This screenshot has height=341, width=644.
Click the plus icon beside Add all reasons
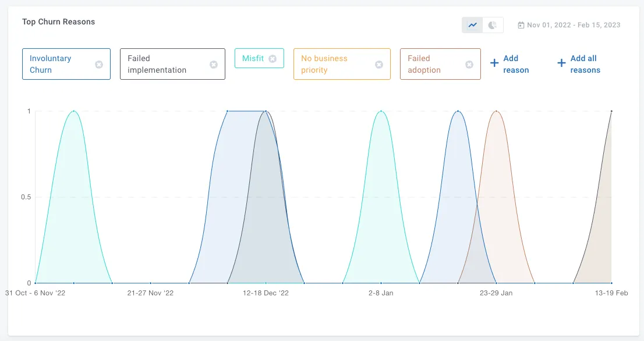(x=561, y=63)
